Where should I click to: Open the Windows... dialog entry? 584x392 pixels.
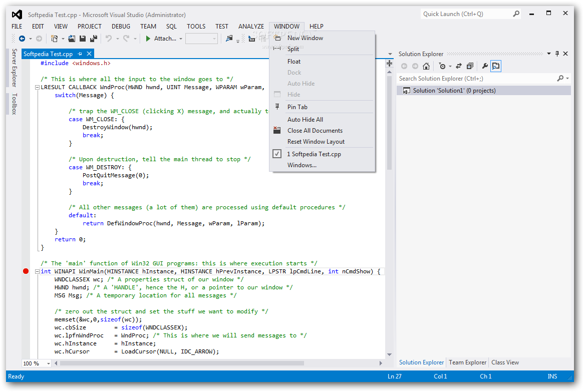[322, 165]
